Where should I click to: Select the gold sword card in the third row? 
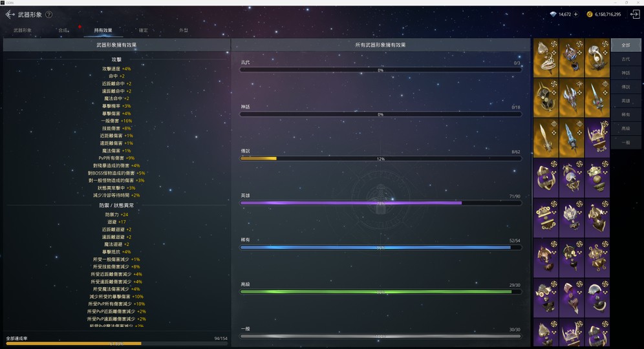546,137
